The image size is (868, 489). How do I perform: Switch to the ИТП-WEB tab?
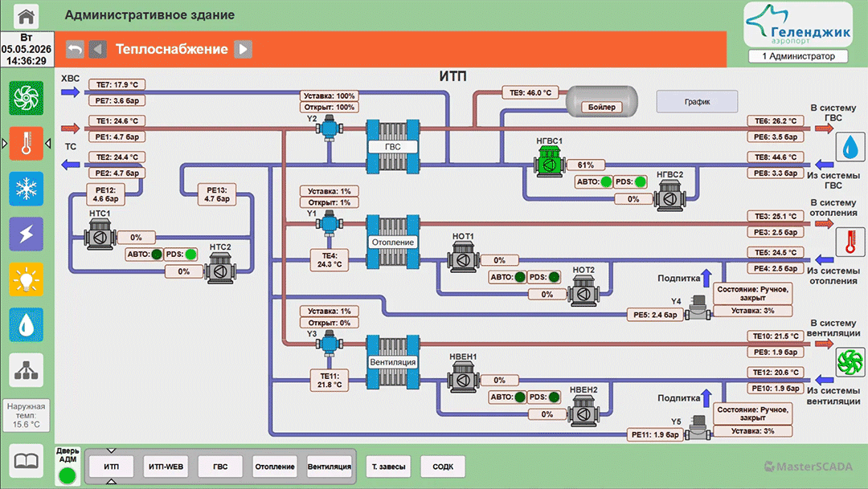pyautogui.click(x=166, y=467)
